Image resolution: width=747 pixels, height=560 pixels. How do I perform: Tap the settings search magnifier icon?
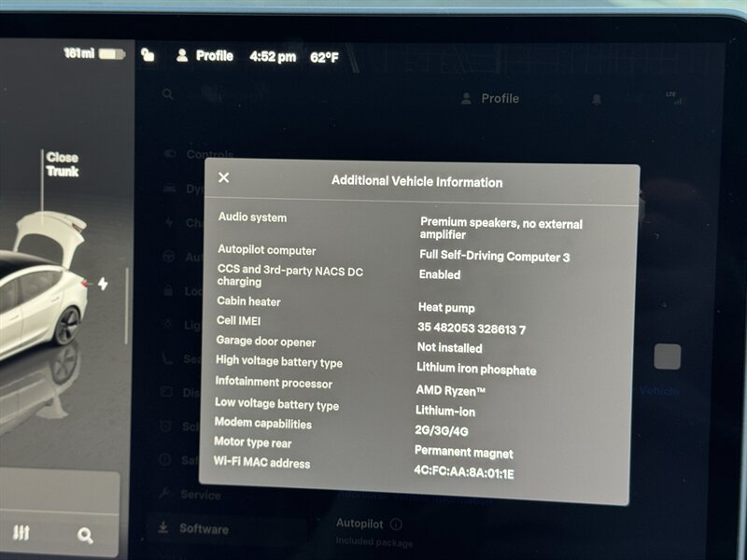click(167, 94)
